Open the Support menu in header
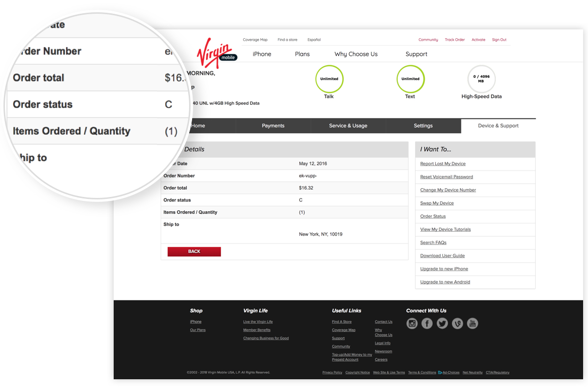Image resolution: width=588 pixels, height=392 pixels. click(416, 54)
